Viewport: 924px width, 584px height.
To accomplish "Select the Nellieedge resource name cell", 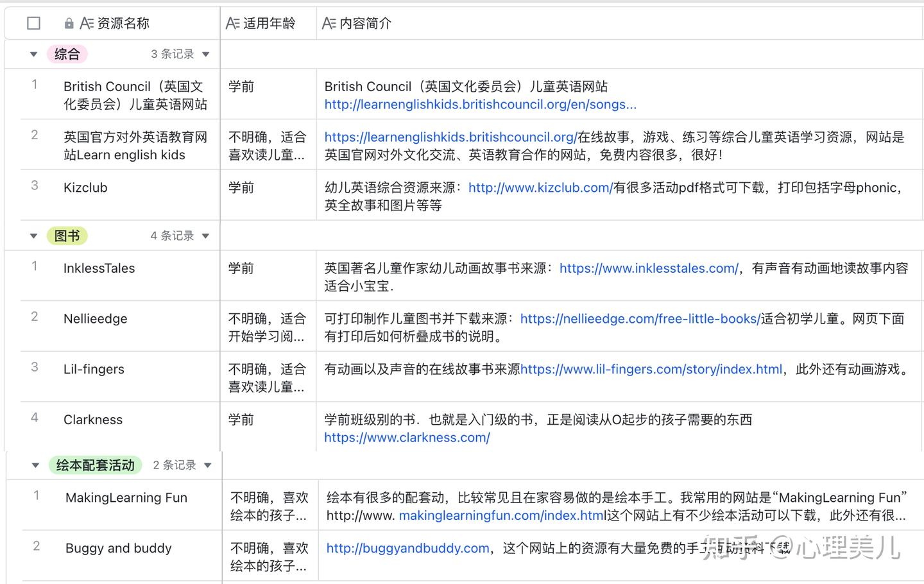I will (96, 319).
